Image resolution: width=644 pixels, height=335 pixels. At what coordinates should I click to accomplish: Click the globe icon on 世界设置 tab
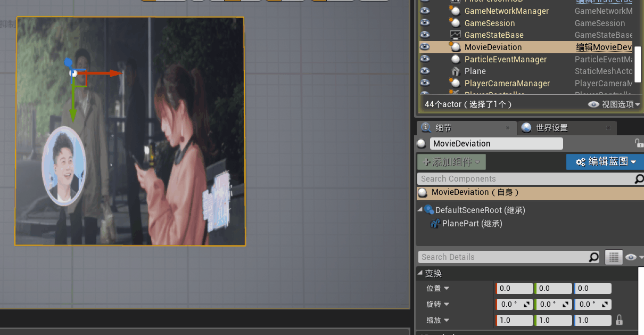tap(526, 127)
